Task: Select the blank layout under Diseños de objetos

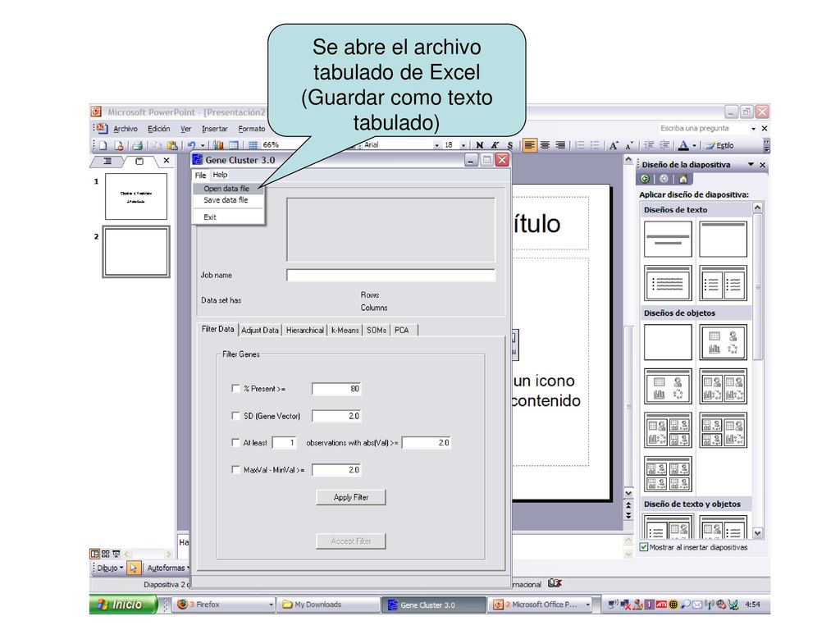Action: (x=668, y=342)
